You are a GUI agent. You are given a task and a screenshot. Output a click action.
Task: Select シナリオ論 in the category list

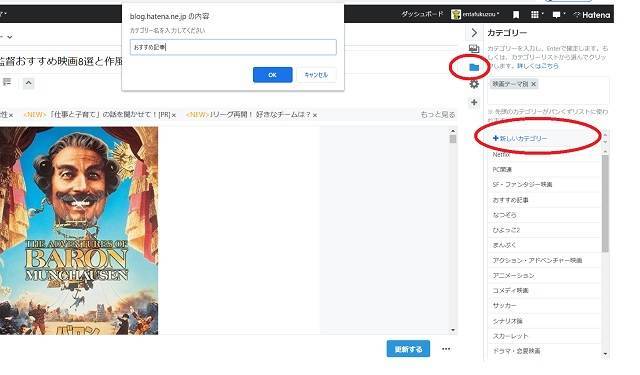pyautogui.click(x=545, y=321)
